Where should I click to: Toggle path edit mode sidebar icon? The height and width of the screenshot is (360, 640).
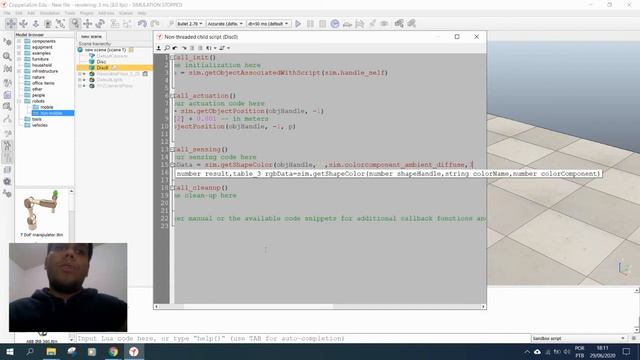point(7,119)
